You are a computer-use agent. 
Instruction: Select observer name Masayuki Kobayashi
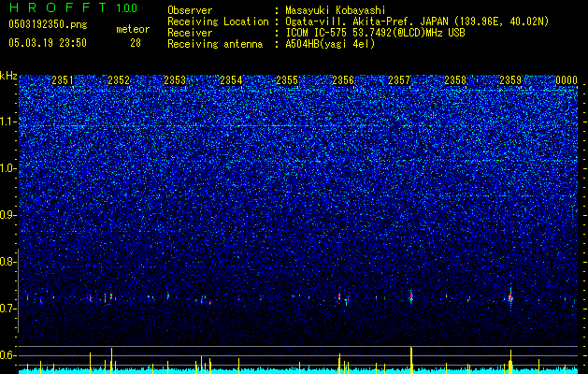(x=335, y=10)
